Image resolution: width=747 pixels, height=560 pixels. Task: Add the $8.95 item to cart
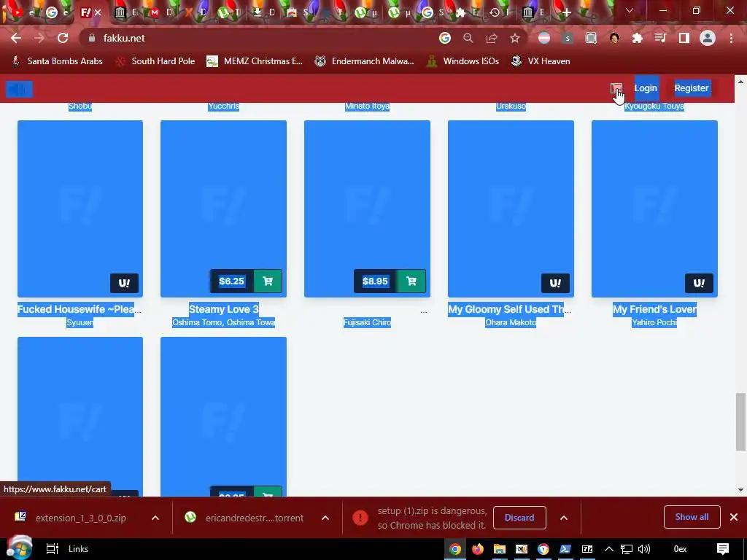click(411, 281)
